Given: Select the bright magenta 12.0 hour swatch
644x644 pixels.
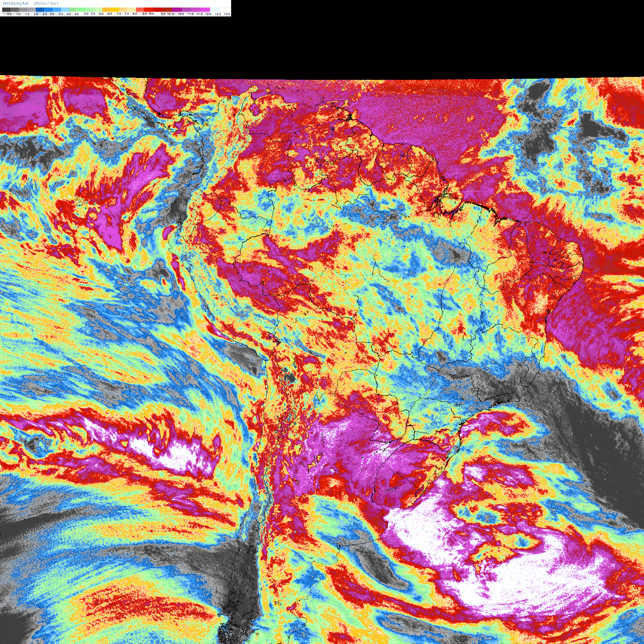Looking at the screenshot, I should pos(205,10).
